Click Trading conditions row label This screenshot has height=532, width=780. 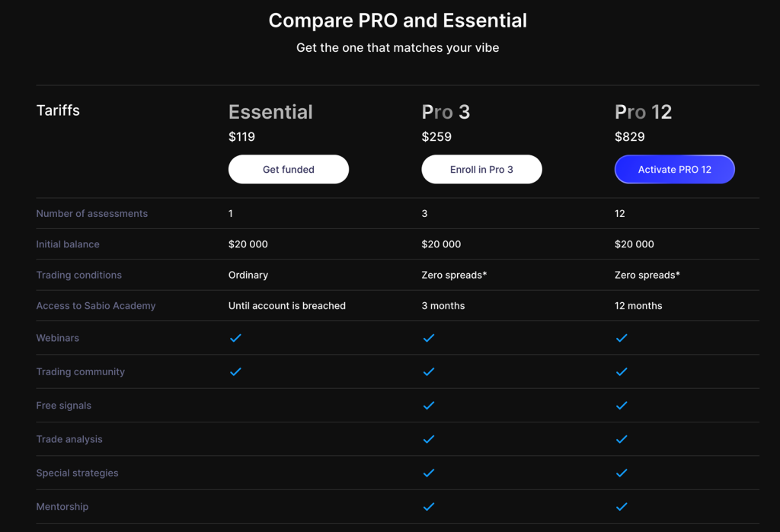(x=78, y=275)
